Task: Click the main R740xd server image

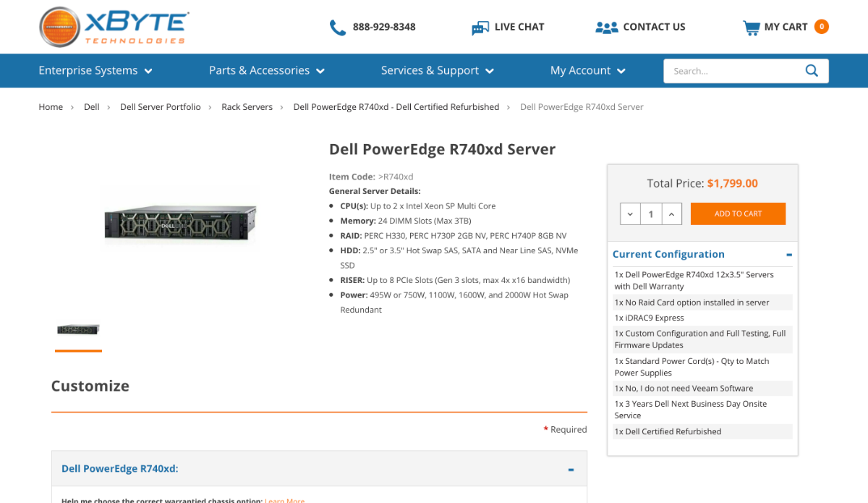Action: tap(181, 222)
